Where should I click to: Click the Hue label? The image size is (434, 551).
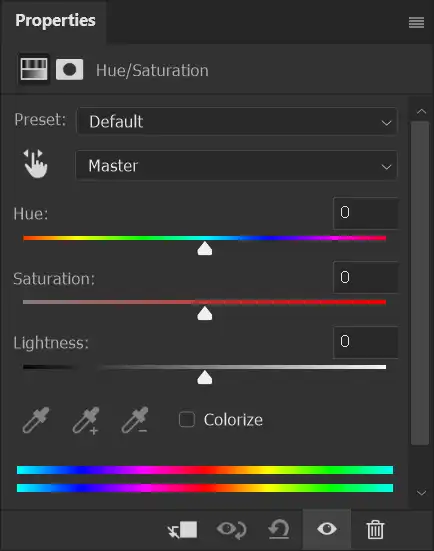(x=31, y=214)
